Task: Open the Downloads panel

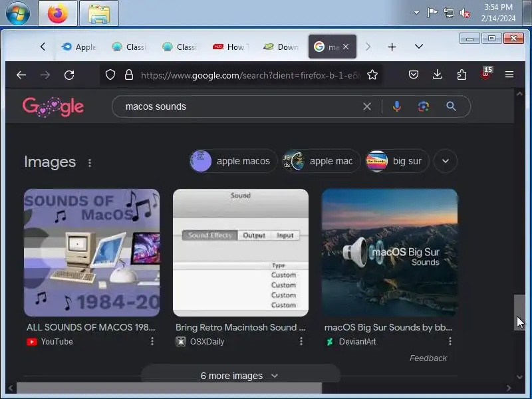Action: click(x=438, y=74)
